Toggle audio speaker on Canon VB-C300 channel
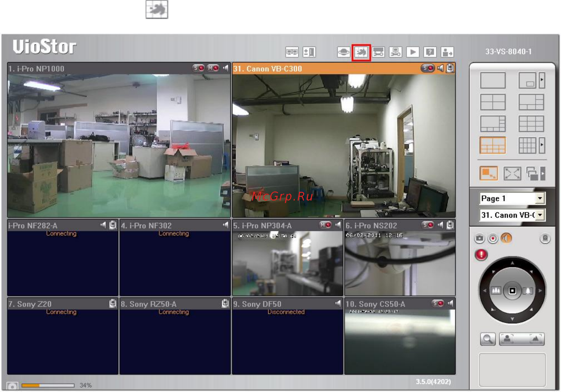561x392 pixels. (x=440, y=68)
